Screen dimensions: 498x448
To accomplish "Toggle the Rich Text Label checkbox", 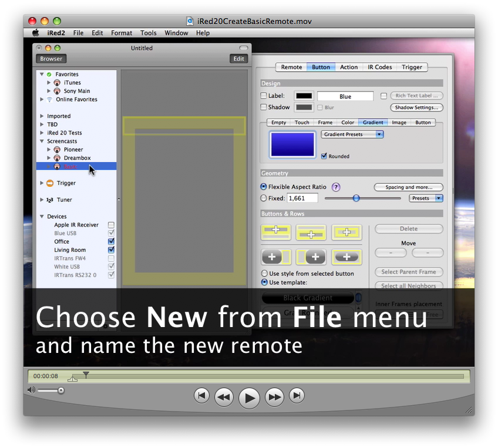I will (383, 96).
